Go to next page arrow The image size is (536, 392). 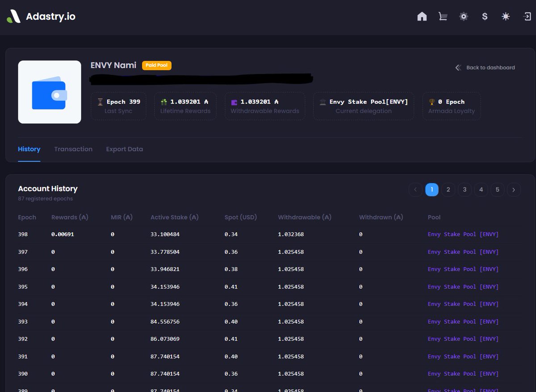pyautogui.click(x=514, y=190)
